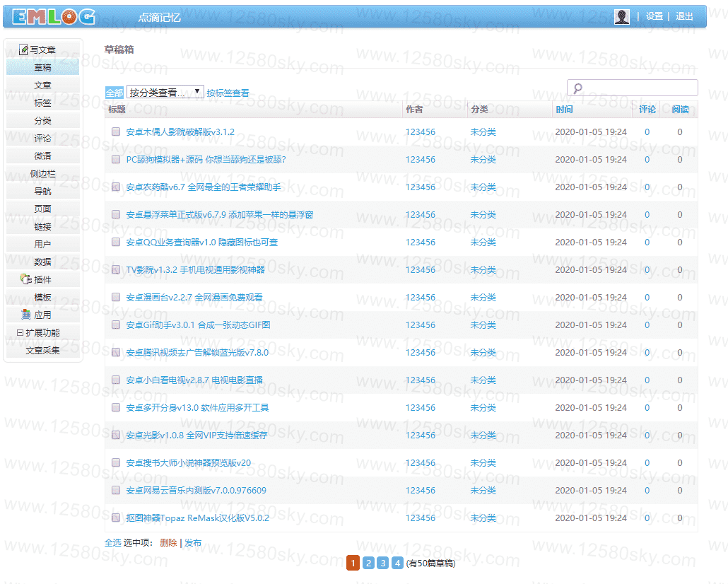The image size is (728, 584).
Task: Open draft 安卓光影v1.0.8
Action: tap(197, 435)
